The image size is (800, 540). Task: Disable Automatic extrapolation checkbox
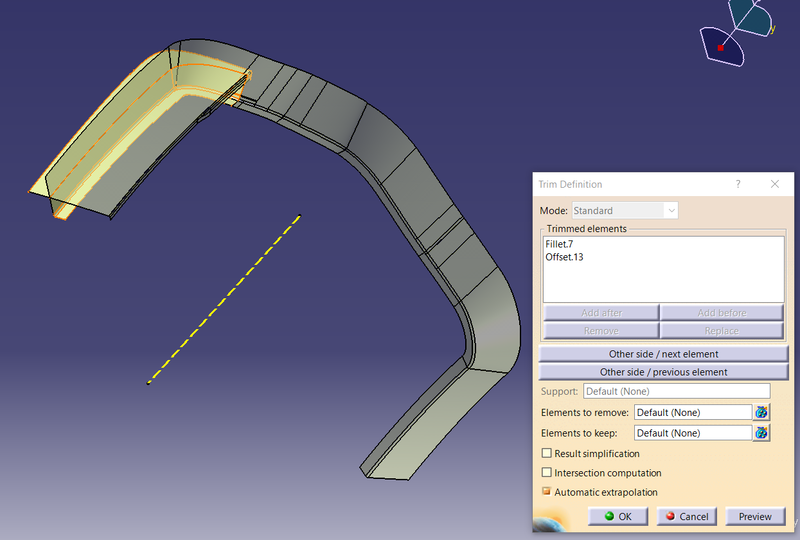click(547, 492)
